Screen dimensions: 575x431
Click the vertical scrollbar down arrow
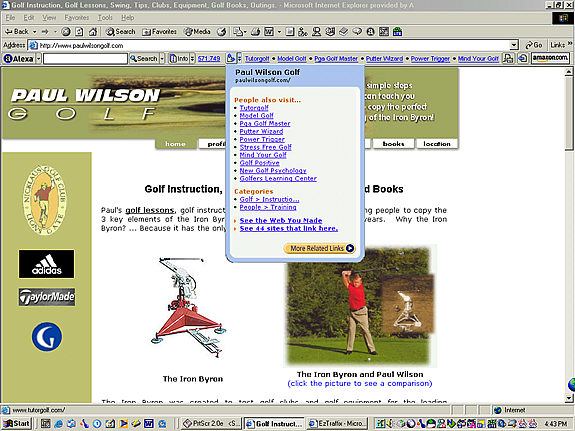(x=569, y=398)
